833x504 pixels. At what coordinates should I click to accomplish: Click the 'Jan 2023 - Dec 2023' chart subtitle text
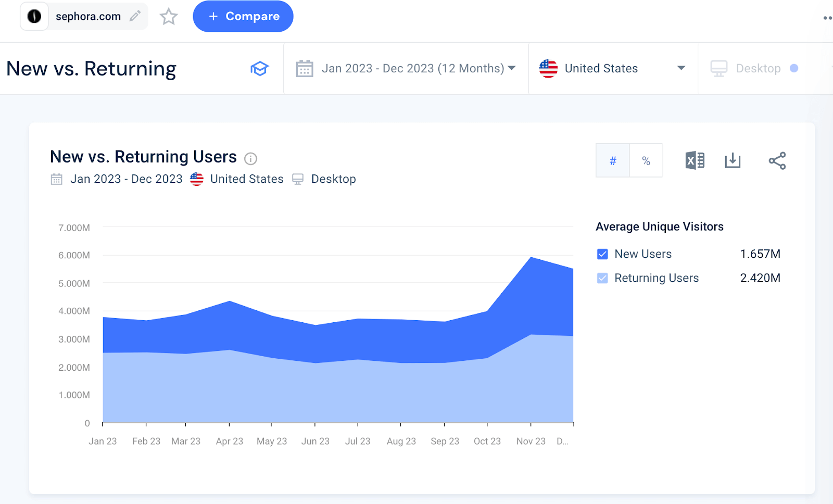tap(127, 179)
